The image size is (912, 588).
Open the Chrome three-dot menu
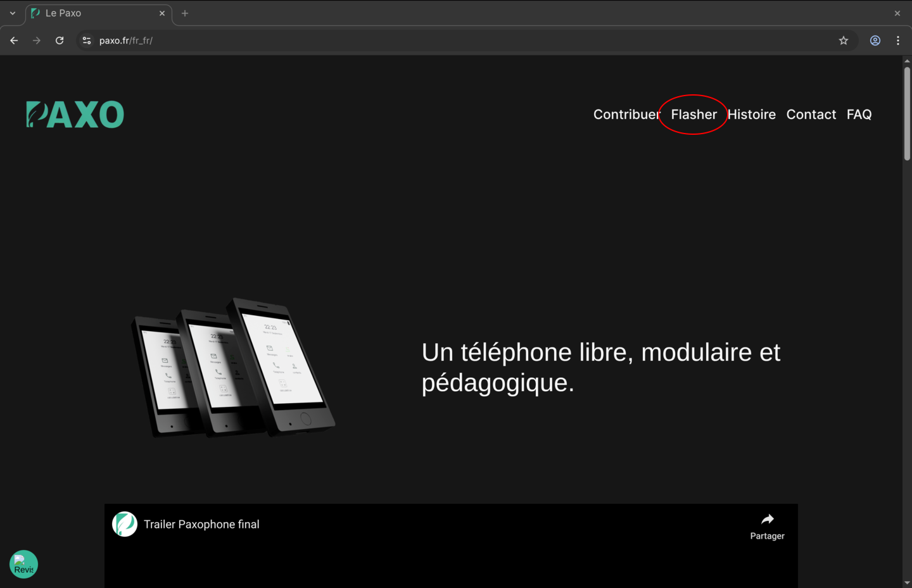[897, 40]
